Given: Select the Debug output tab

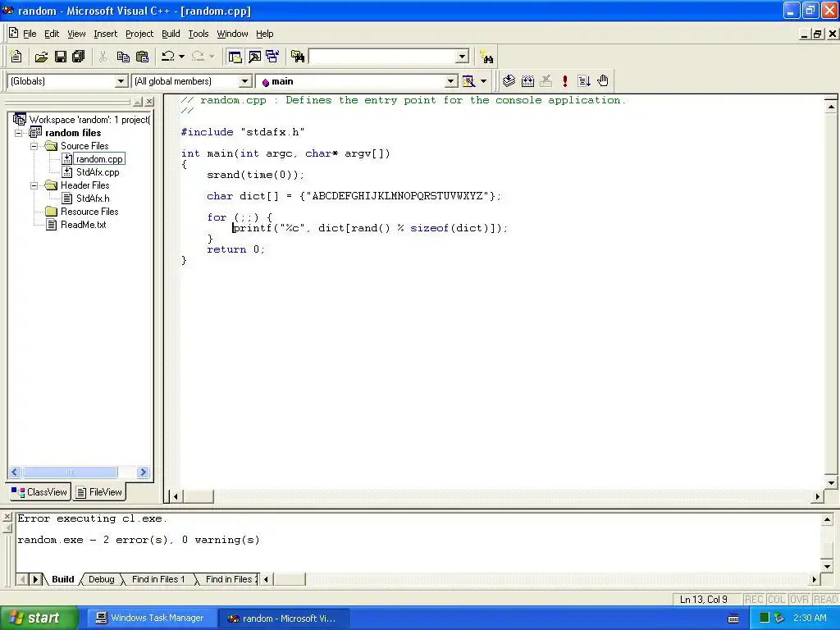Looking at the screenshot, I should pyautogui.click(x=101, y=579).
